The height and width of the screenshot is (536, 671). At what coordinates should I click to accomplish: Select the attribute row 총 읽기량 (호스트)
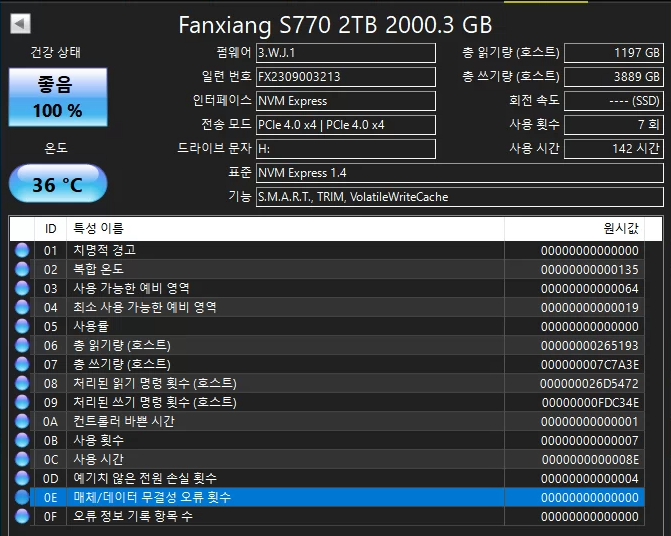327,345
